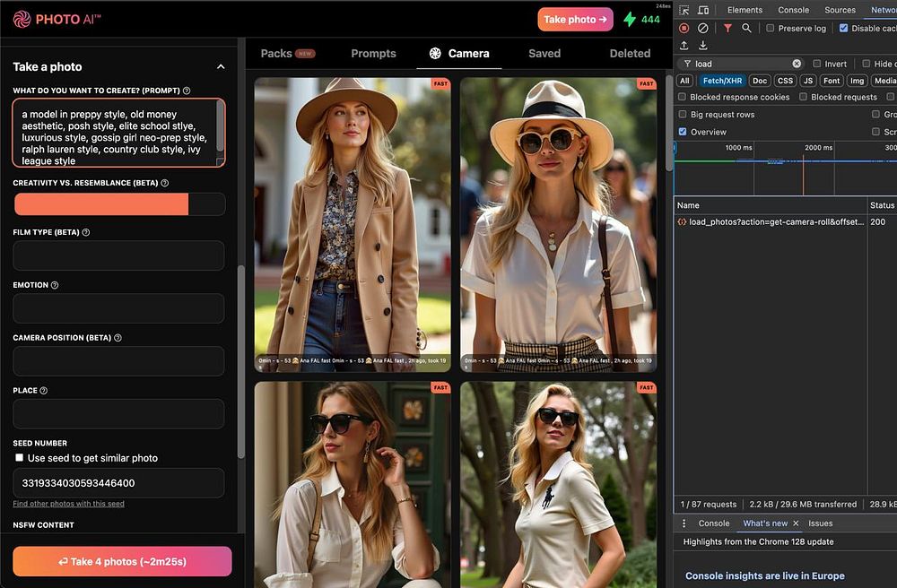
Task: Clear the network log
Action: (703, 28)
